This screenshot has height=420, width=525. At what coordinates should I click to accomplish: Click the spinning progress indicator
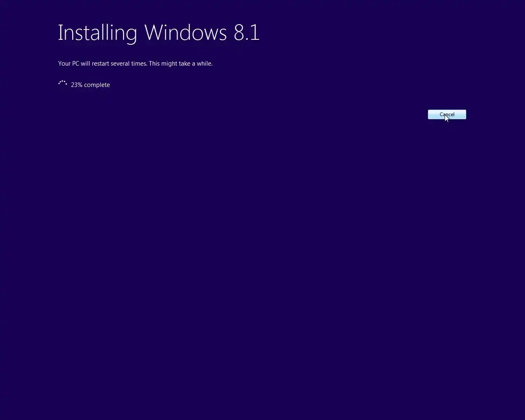point(62,83)
